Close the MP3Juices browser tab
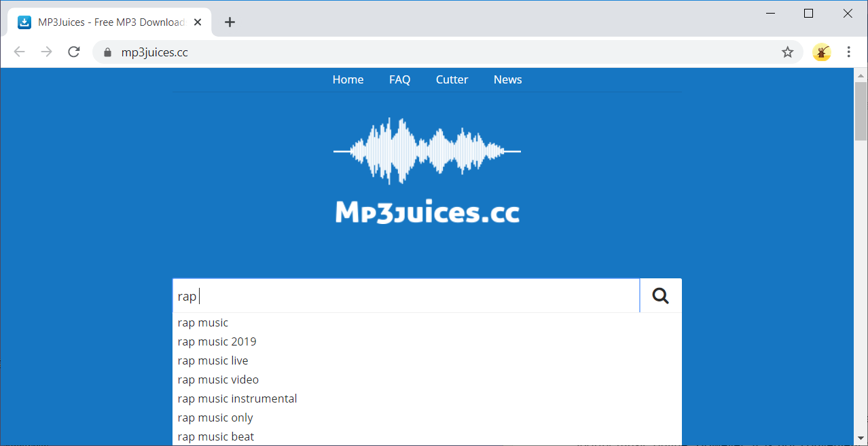The height and width of the screenshot is (446, 868). pyautogui.click(x=198, y=22)
